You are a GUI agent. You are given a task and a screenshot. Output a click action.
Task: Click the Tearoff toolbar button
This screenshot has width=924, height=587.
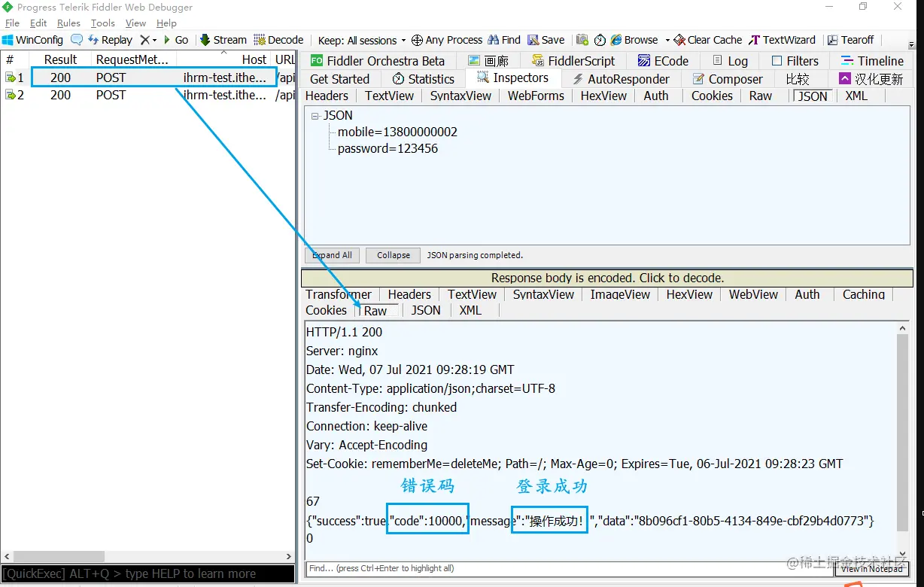click(850, 40)
